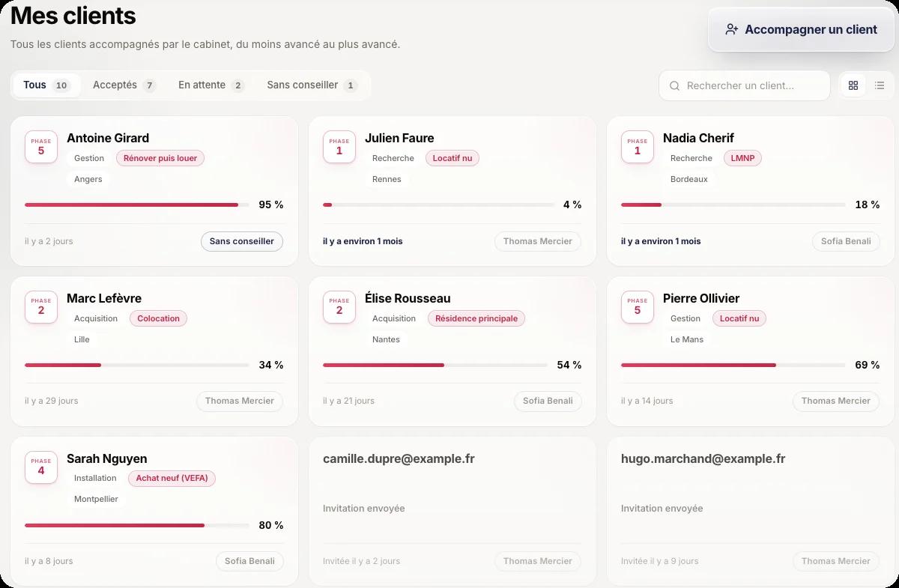The width and height of the screenshot is (899, 588).
Task: Click the LMNP tag
Action: pos(742,158)
